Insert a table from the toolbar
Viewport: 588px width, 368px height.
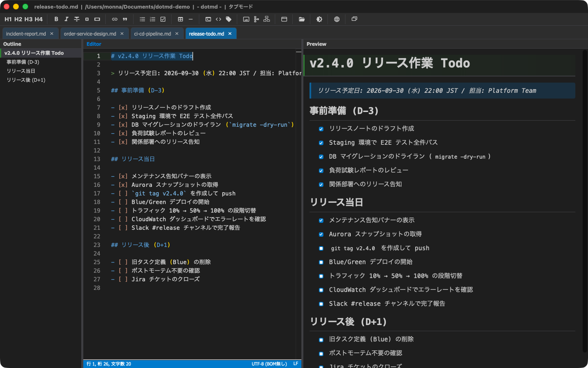tap(180, 19)
